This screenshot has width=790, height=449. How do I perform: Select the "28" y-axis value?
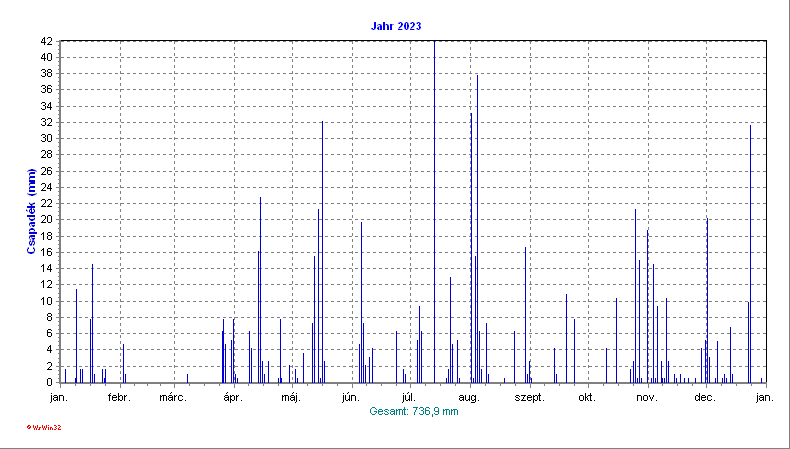(47, 155)
